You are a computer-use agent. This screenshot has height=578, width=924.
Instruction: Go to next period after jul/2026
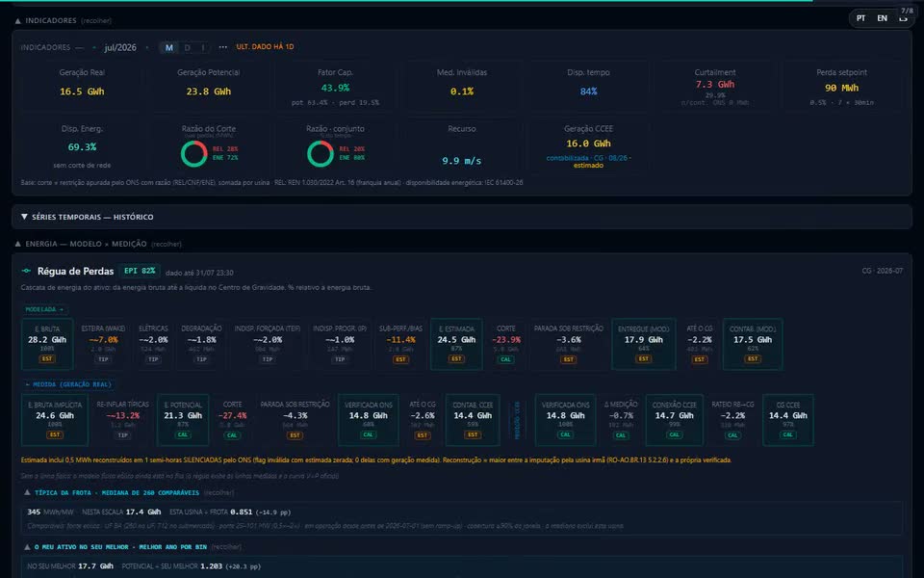coord(146,47)
